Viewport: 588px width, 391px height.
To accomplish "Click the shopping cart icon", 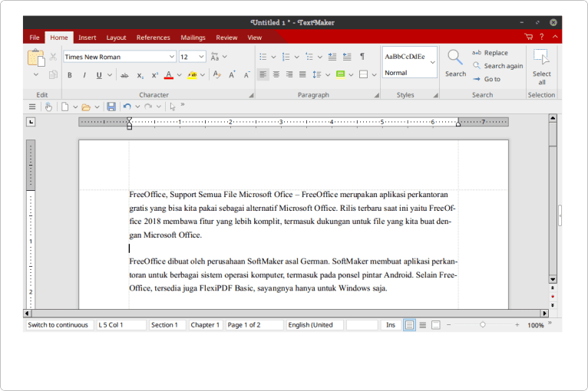I will pyautogui.click(x=529, y=37).
